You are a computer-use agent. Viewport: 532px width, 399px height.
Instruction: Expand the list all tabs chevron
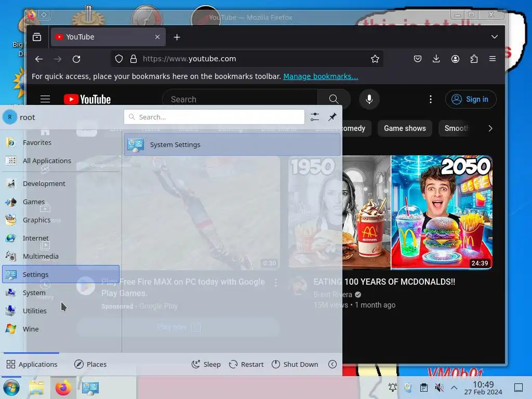pyautogui.click(x=495, y=37)
